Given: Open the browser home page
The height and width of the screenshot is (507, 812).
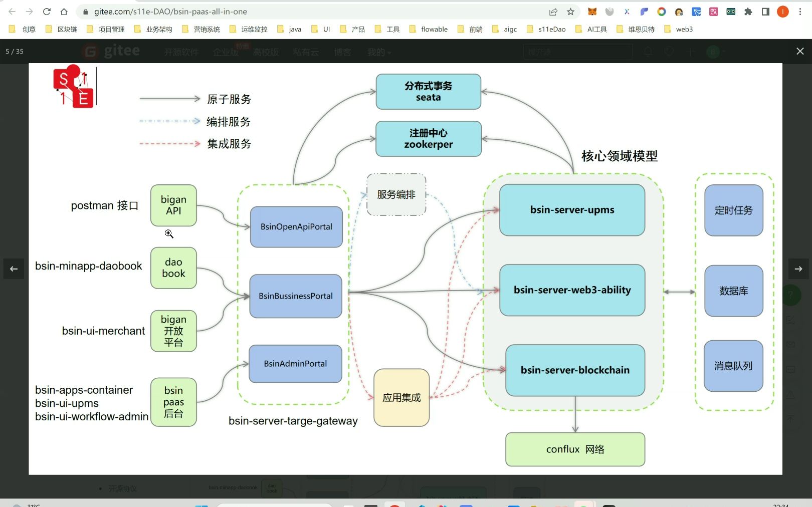Looking at the screenshot, I should pyautogui.click(x=64, y=12).
